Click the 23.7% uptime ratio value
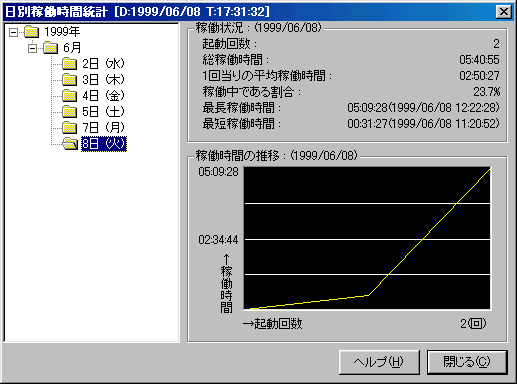 tap(487, 92)
